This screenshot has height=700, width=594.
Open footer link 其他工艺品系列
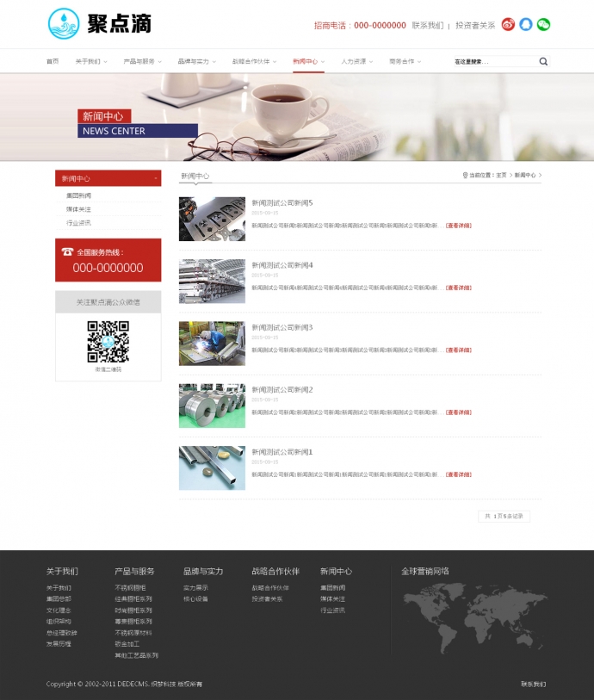137,655
